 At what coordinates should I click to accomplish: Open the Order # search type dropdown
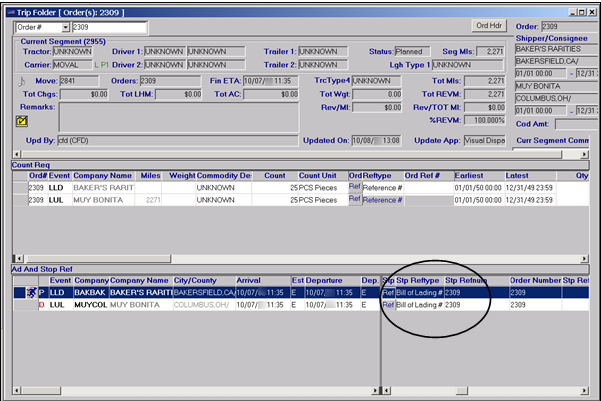(x=65, y=27)
